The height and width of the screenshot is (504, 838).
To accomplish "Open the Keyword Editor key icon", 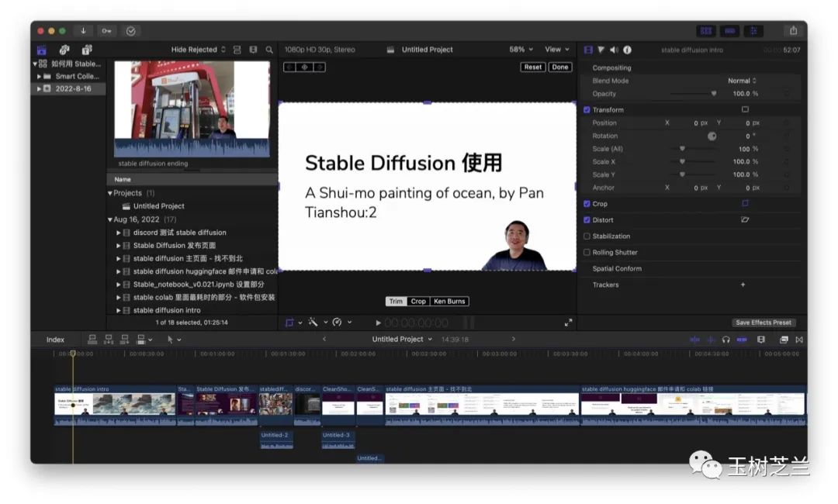I will pos(107,31).
